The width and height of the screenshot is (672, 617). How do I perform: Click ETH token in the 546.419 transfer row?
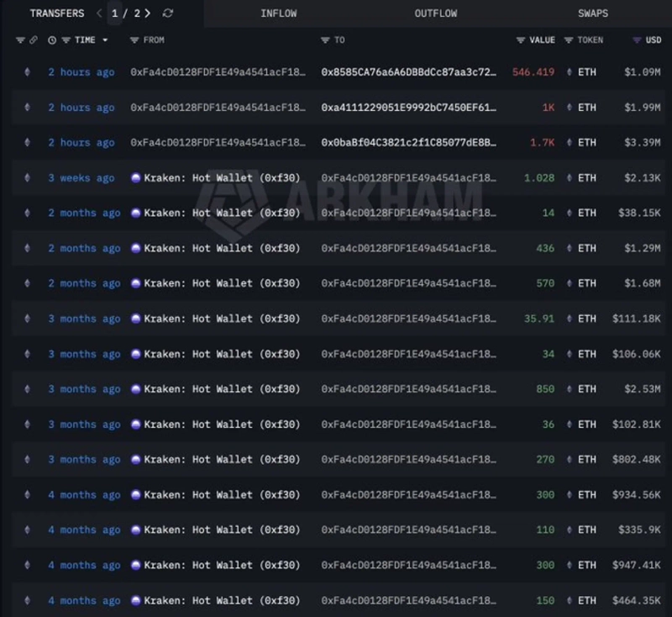click(586, 72)
